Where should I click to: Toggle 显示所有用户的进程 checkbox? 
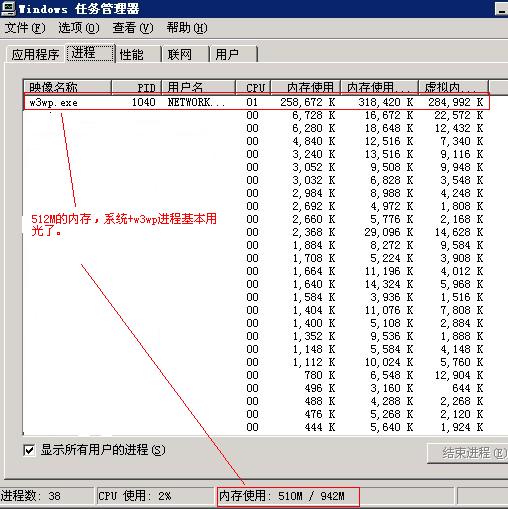coord(29,450)
